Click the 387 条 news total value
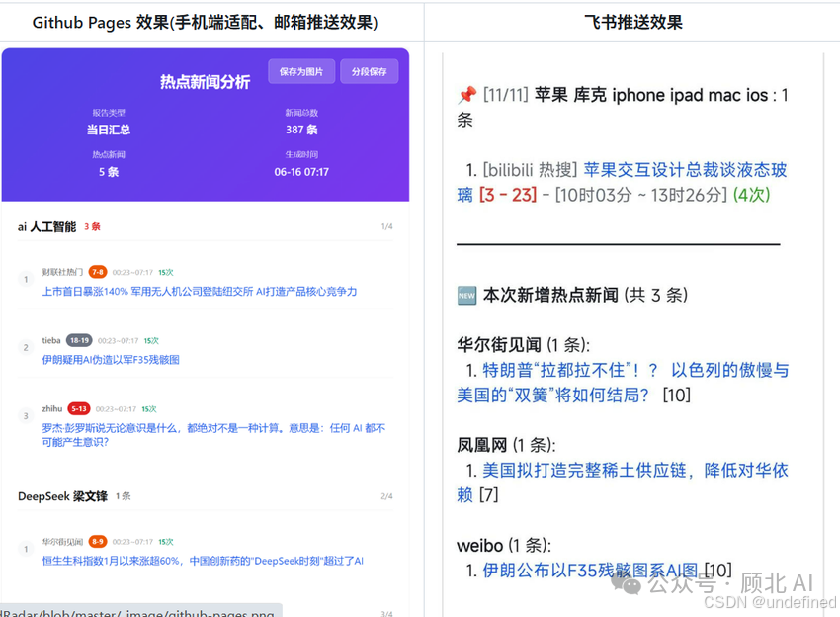Screen dimensions: 840x617 301,130
